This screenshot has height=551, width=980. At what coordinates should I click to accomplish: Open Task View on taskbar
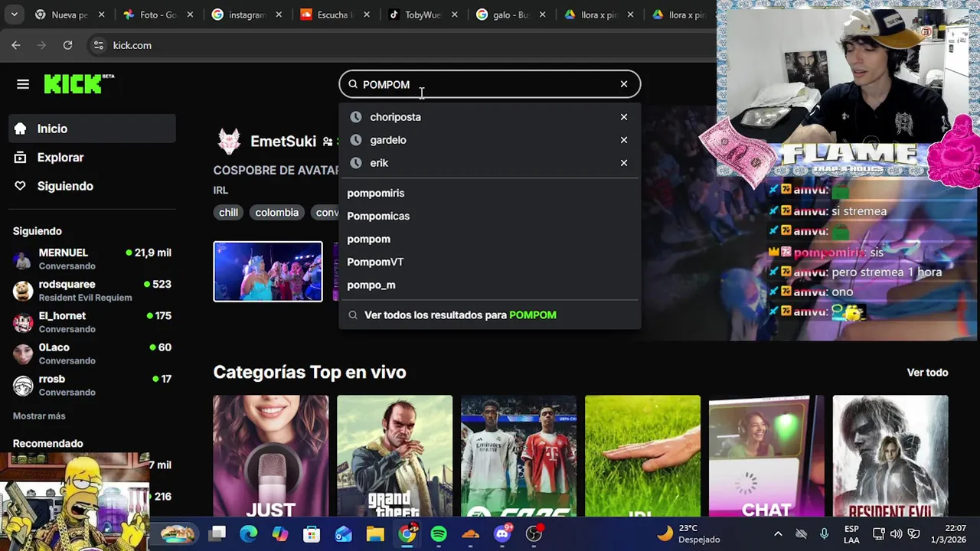coord(218,533)
